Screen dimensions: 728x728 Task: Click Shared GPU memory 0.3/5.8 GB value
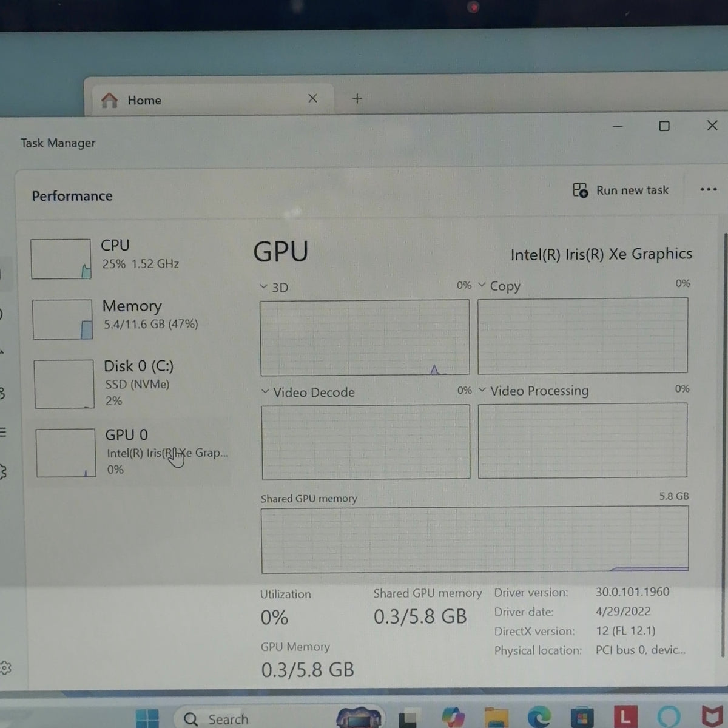420,616
